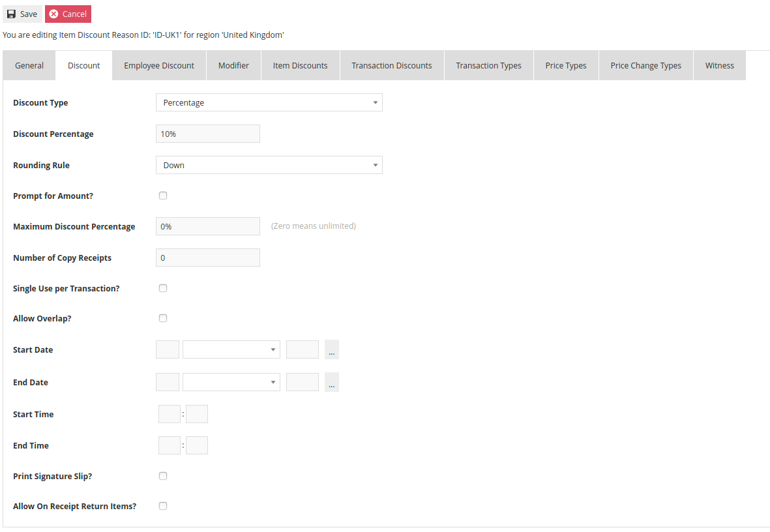This screenshot has width=770, height=532.
Task: Click the red Cancel X icon
Action: click(54, 14)
